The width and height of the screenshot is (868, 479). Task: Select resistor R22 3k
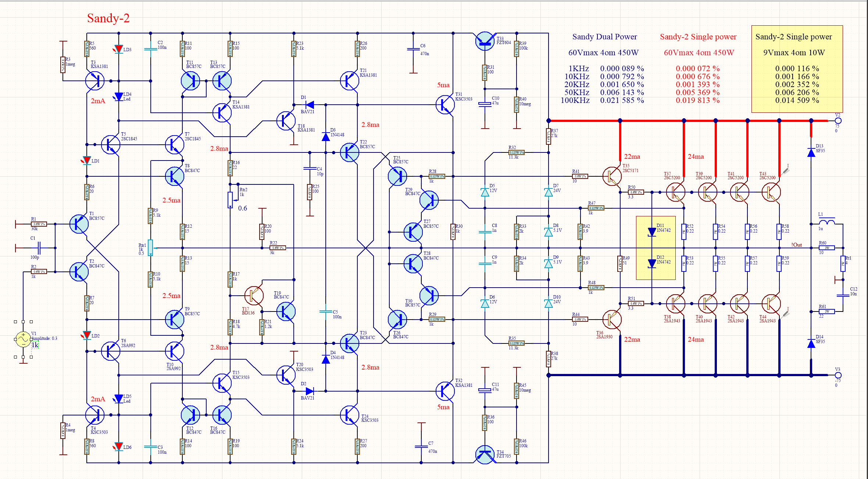[278, 248]
